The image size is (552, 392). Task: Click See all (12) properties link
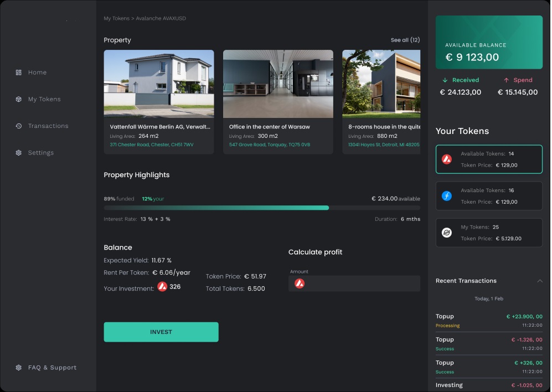click(405, 40)
